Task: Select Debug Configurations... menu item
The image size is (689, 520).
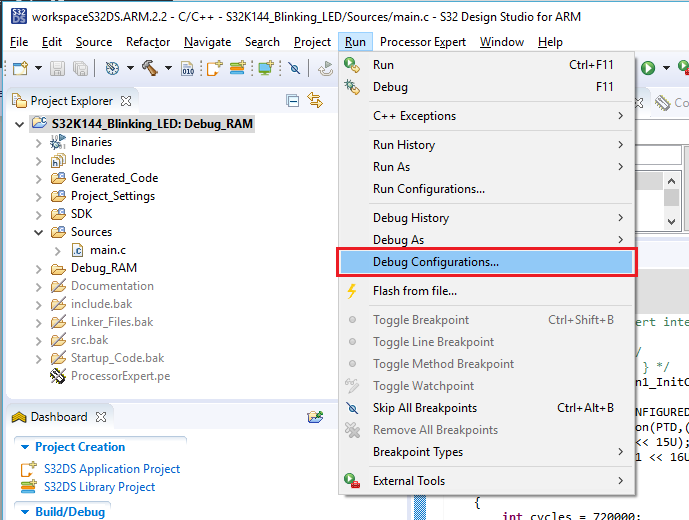Action: click(x=486, y=262)
